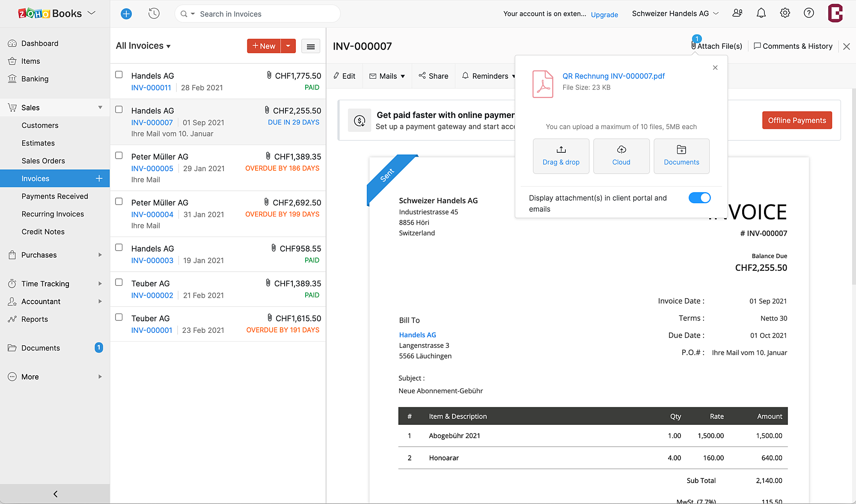Open recent activity history icon

(x=154, y=14)
